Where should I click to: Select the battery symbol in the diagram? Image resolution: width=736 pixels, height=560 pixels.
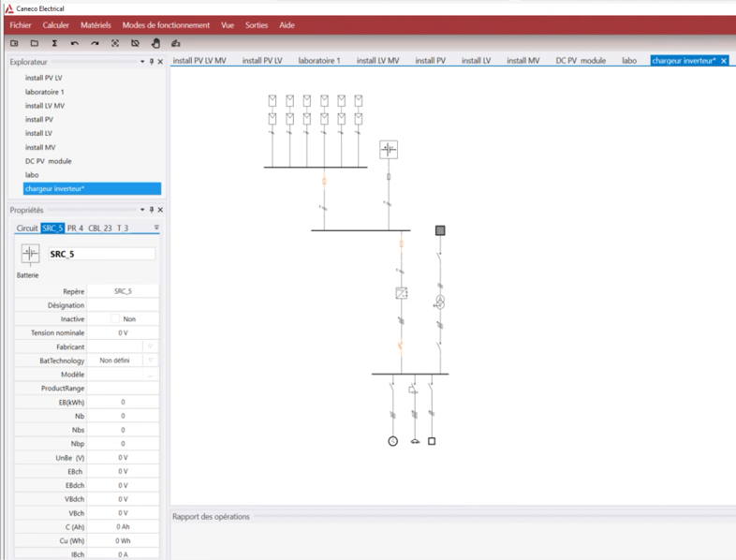389,150
